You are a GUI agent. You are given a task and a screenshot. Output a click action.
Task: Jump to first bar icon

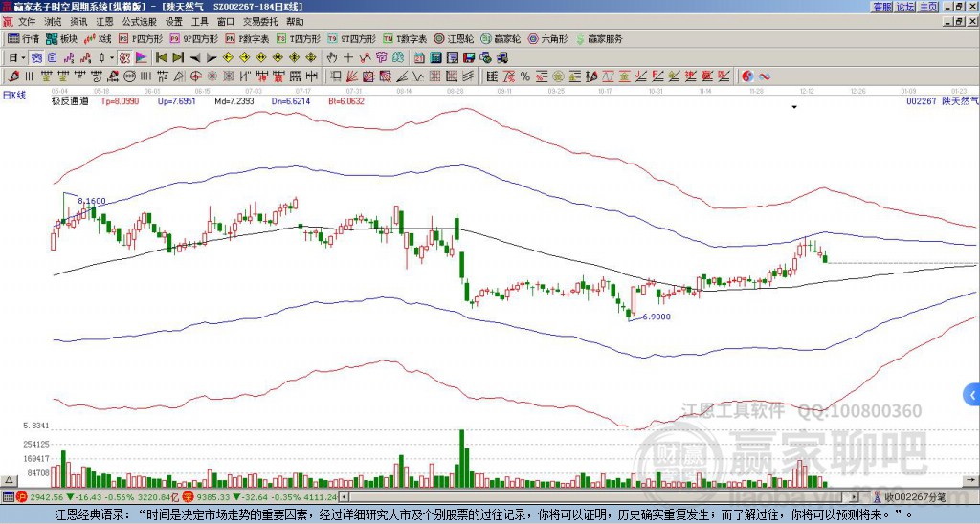coord(161,57)
